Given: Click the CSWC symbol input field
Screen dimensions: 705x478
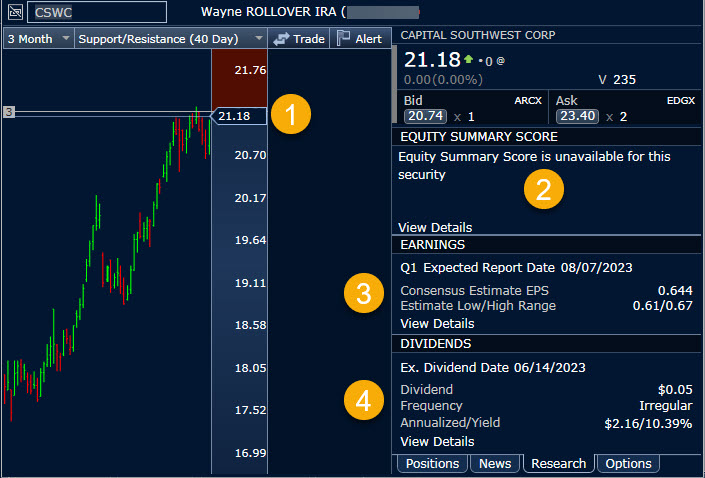Looking at the screenshot, I should click(98, 12).
